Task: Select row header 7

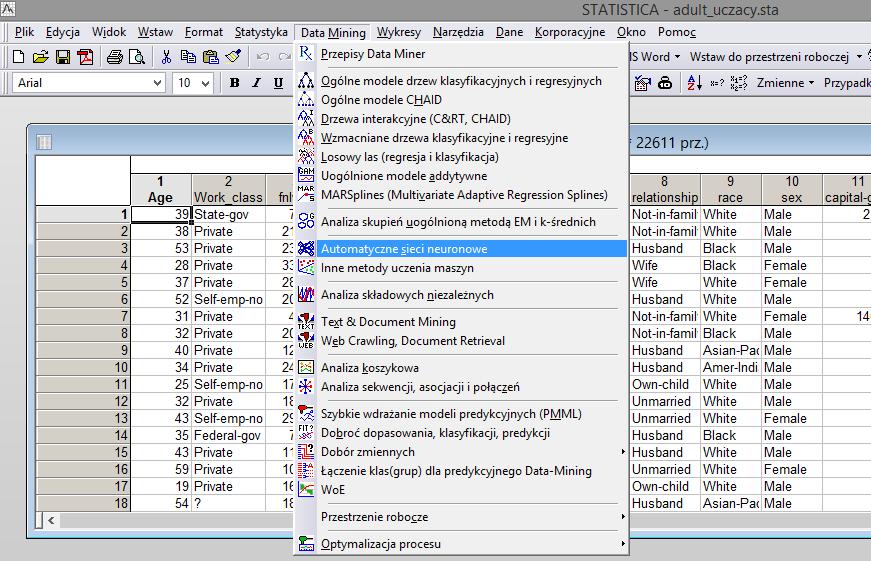Action: (83, 316)
